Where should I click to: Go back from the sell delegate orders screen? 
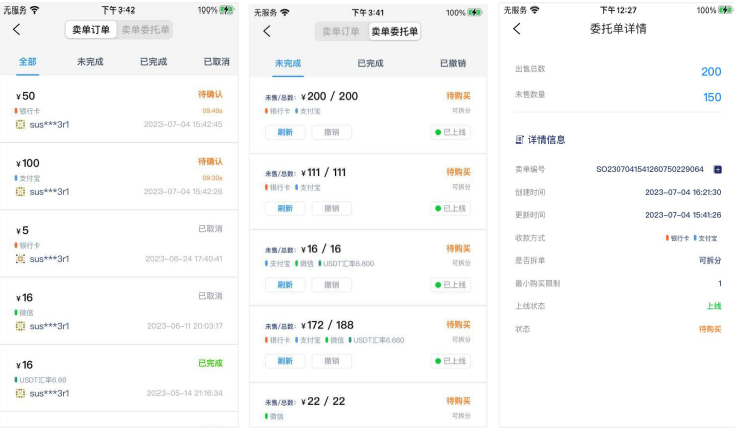click(x=267, y=31)
